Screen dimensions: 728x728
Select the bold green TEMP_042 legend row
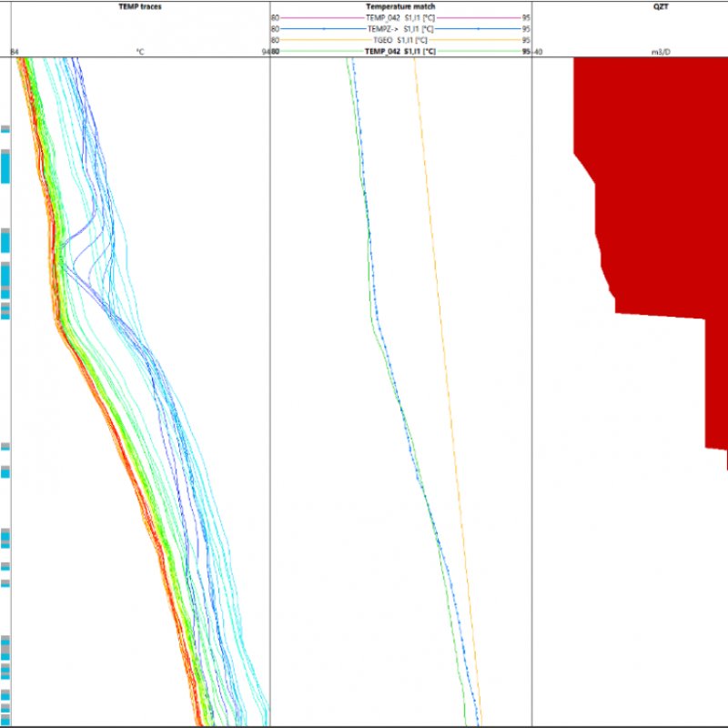400,52
